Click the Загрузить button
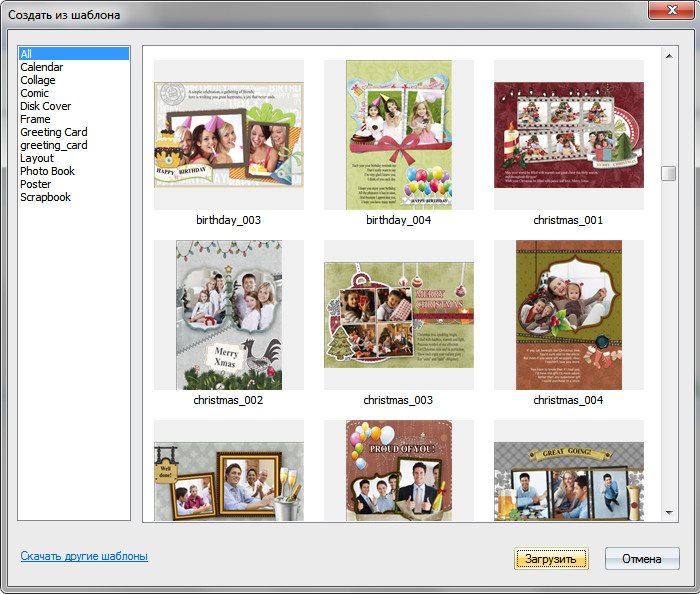700x595 pixels. coord(551,559)
